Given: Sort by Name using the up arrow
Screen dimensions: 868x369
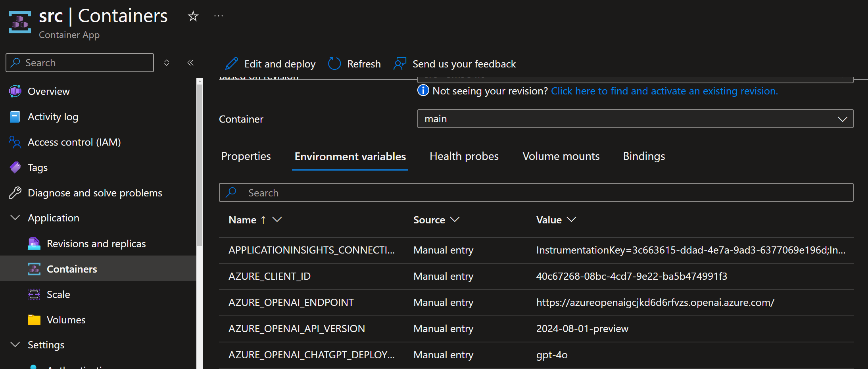Looking at the screenshot, I should point(263,220).
